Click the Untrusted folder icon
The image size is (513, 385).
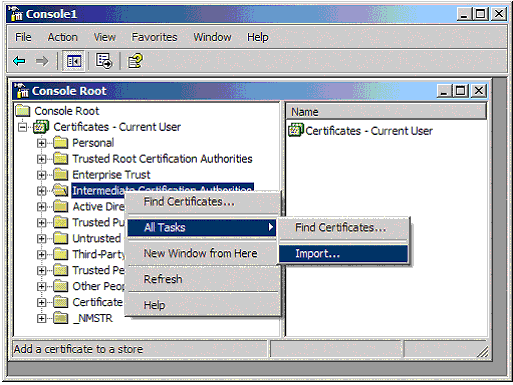pos(61,238)
